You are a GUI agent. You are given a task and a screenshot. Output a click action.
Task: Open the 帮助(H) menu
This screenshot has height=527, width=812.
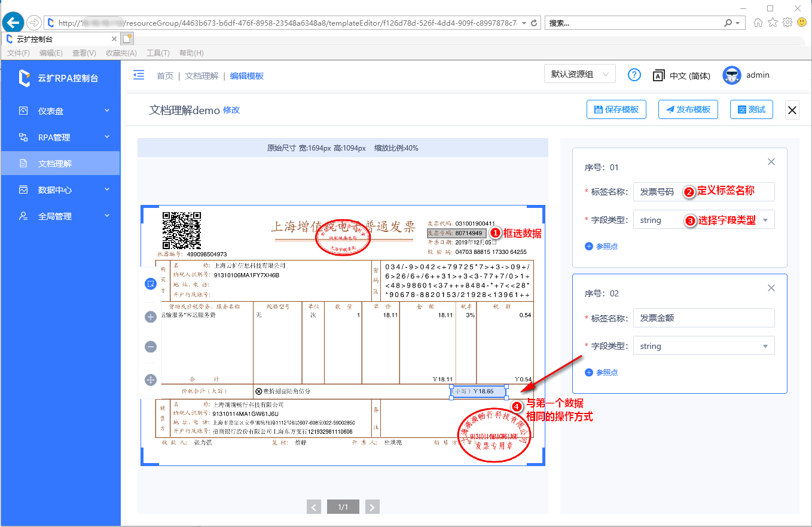coord(191,53)
